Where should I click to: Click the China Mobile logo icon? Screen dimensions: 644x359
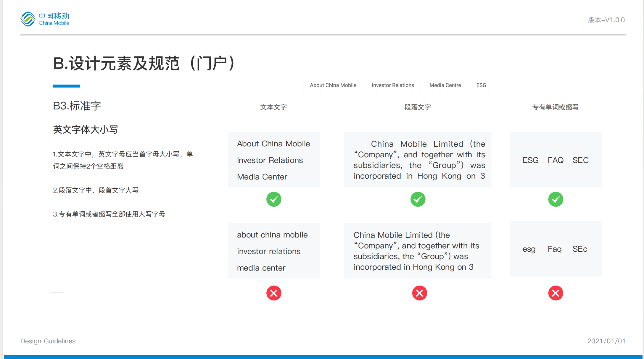pyautogui.click(x=28, y=19)
